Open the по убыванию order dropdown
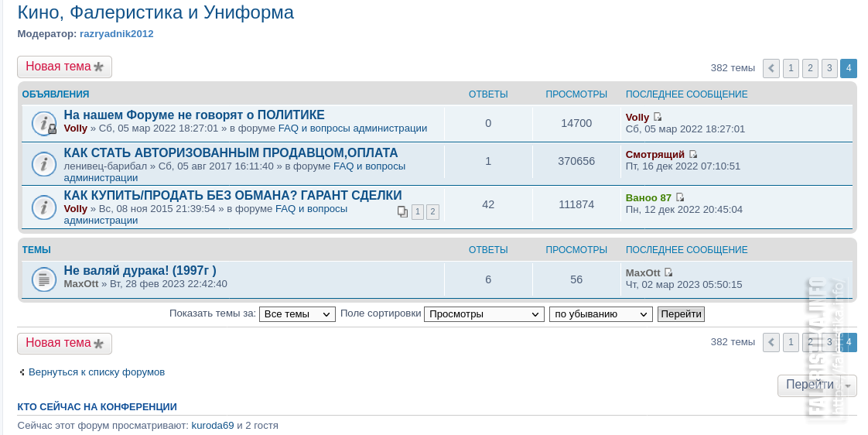Image resolution: width=868 pixels, height=435 pixels. coord(600,314)
